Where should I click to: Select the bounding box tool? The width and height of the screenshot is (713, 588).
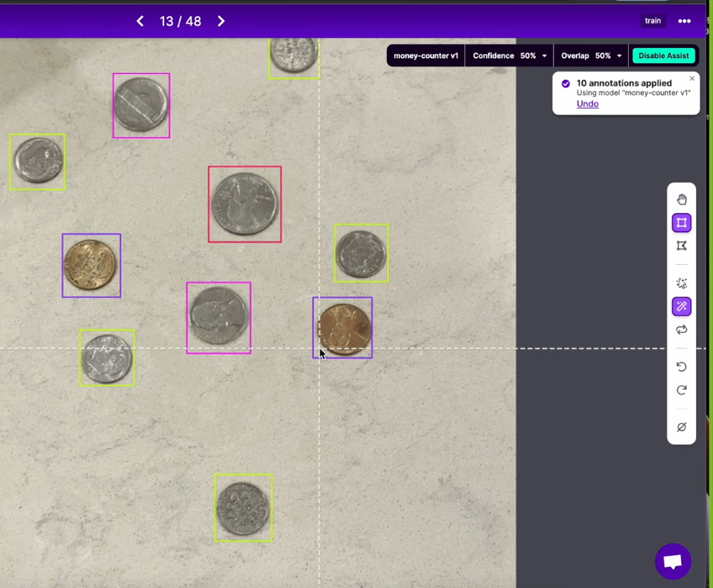[681, 223]
